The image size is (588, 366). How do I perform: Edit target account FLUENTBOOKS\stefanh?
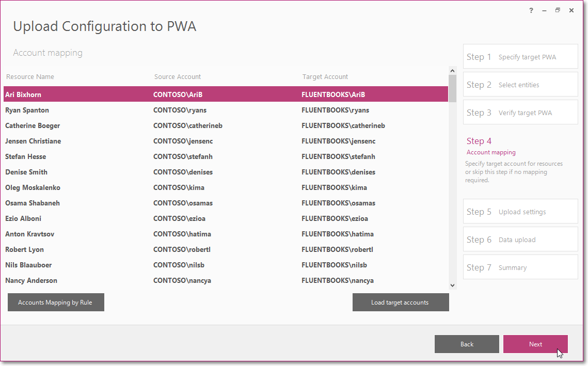338,156
